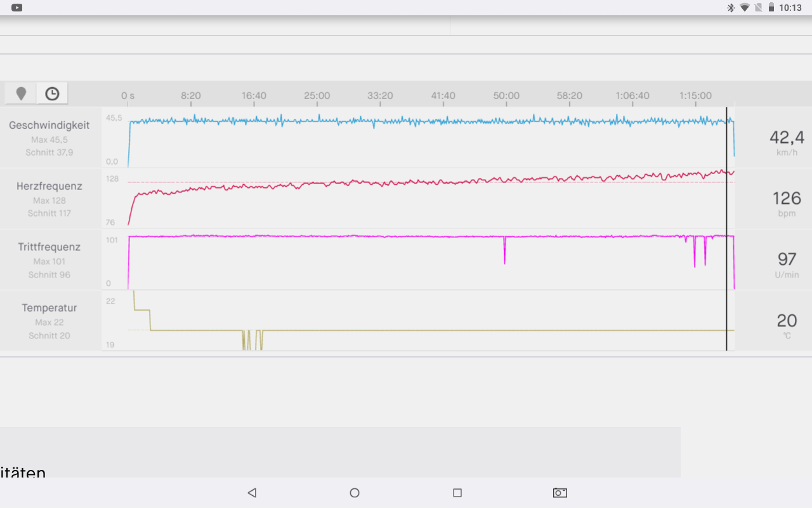This screenshot has height=508, width=812.
Task: Select the Temperatur row label
Action: click(x=49, y=308)
